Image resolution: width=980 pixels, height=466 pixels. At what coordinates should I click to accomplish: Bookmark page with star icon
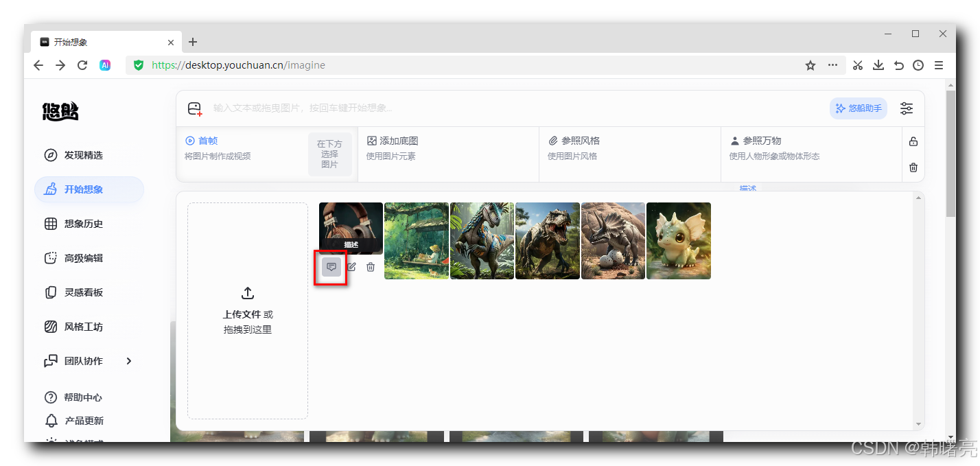coord(810,65)
